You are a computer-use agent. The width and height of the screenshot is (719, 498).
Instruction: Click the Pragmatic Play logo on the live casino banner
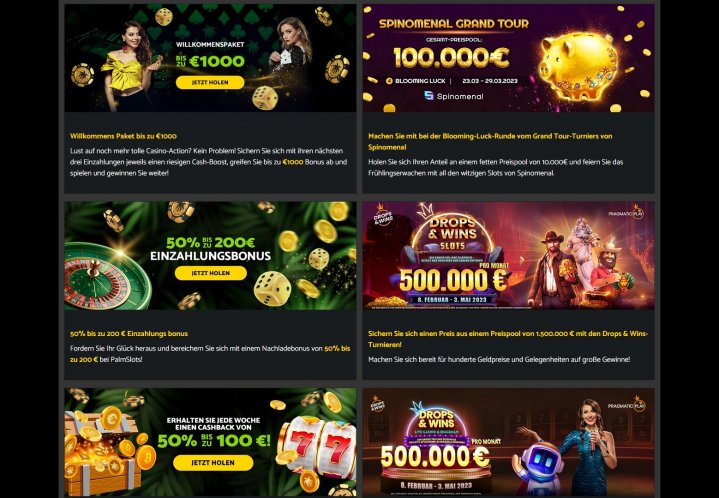pyautogui.click(x=626, y=405)
